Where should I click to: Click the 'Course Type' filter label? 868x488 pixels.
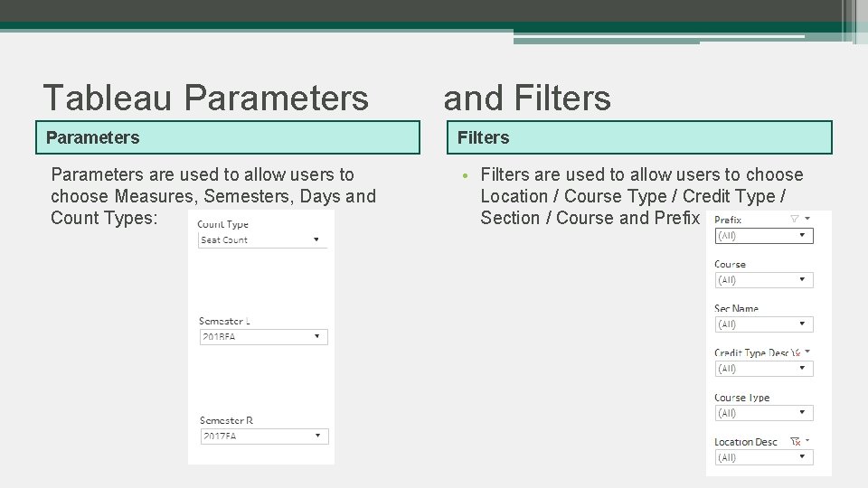[741, 398]
